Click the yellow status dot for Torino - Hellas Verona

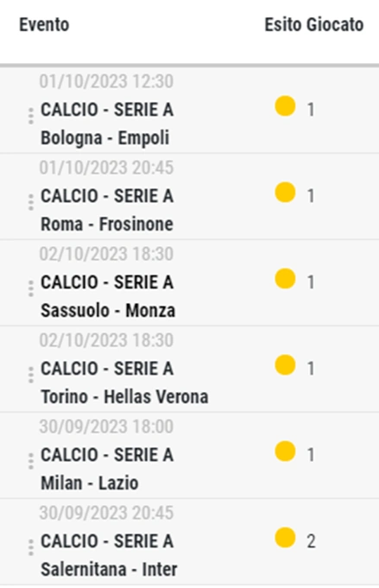click(285, 365)
